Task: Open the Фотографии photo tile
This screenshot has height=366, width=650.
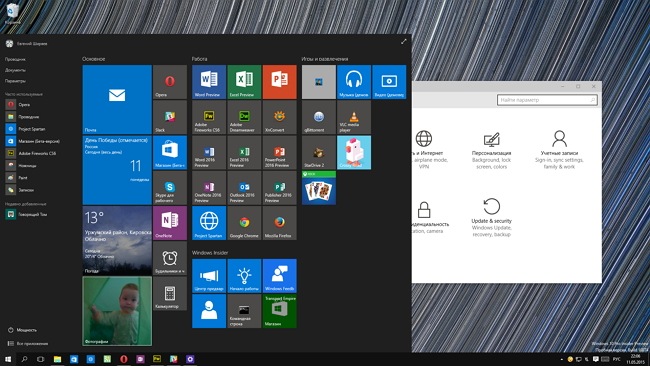Action: point(117,311)
